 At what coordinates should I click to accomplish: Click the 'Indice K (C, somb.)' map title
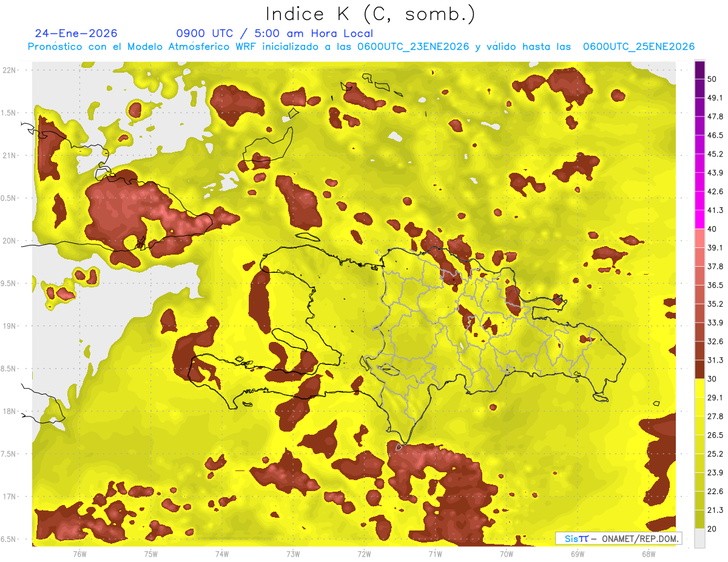tap(370, 14)
